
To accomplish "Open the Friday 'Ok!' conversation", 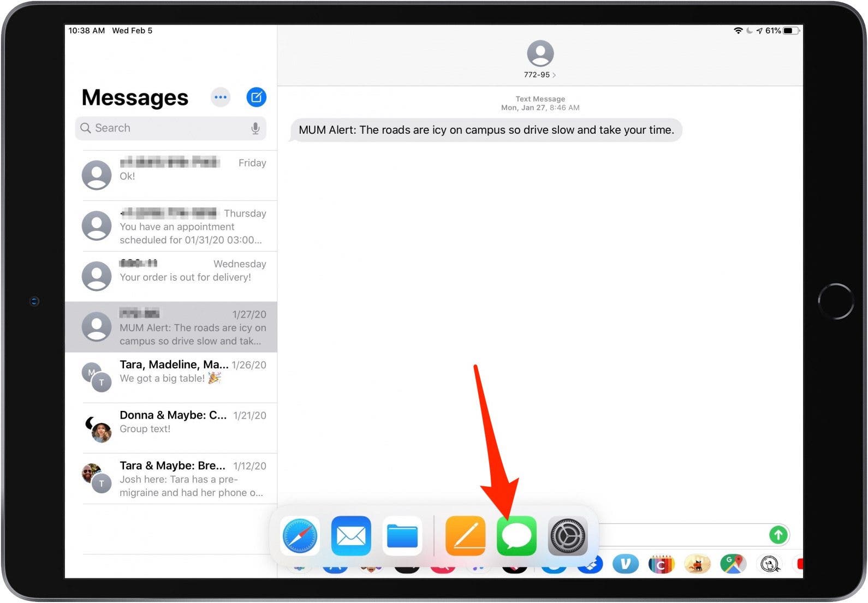I will tap(171, 175).
